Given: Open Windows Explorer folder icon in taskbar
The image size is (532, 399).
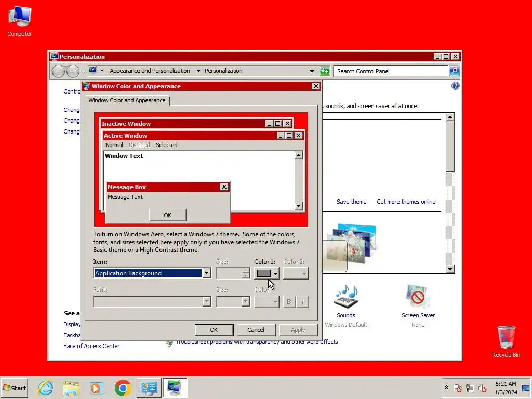Looking at the screenshot, I should click(71, 388).
